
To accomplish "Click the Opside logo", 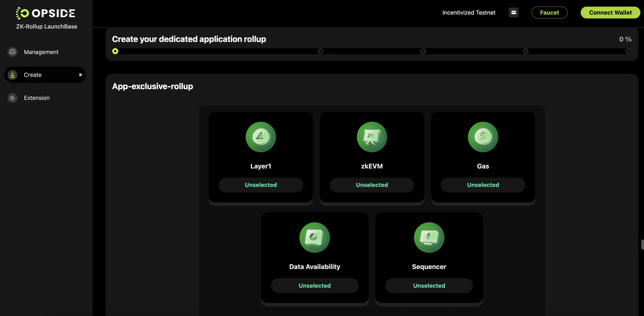I will pos(46,13).
